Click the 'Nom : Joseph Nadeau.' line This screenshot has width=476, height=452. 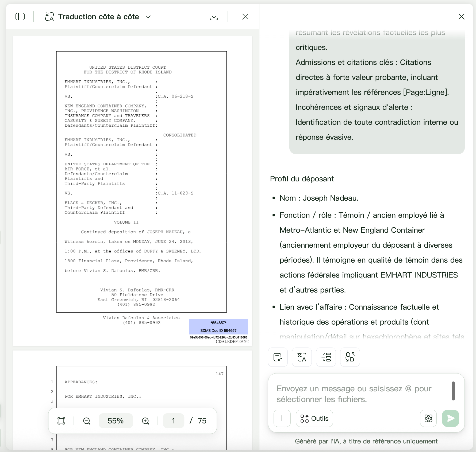[x=319, y=198]
